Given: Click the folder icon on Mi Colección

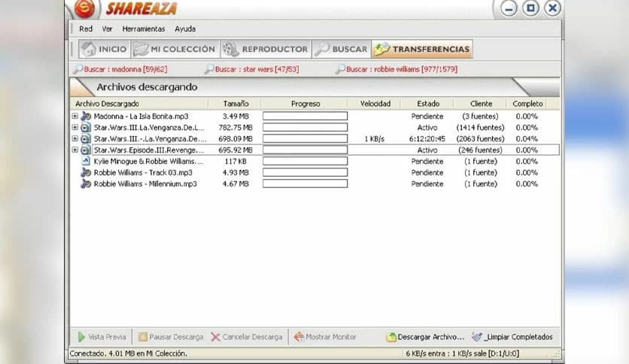Looking at the screenshot, I should pyautogui.click(x=141, y=49).
